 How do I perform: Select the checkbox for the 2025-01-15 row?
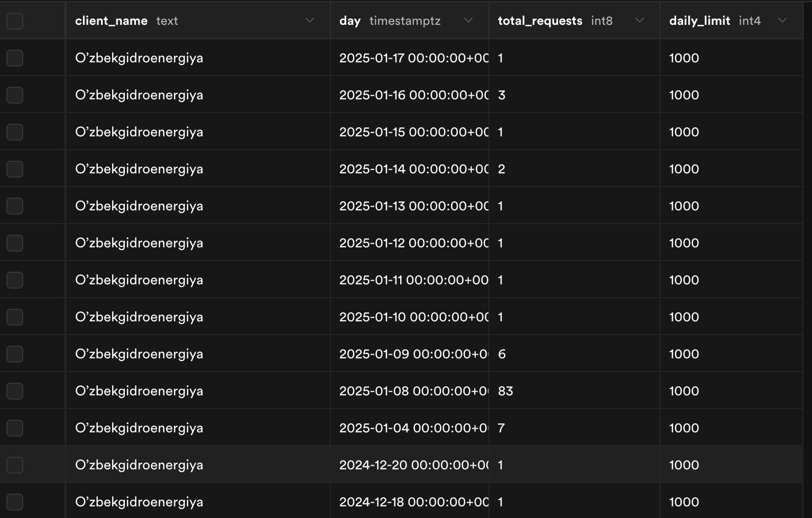(14, 132)
